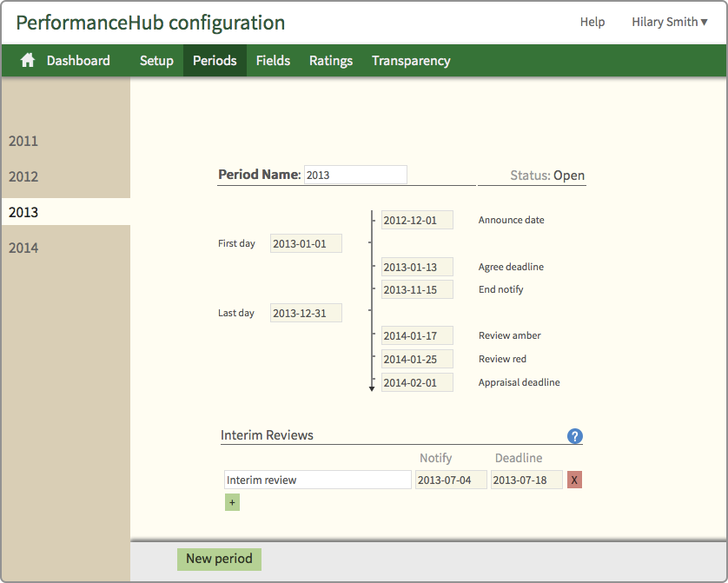Click the Appraisal deadline label
728x583 pixels.
(x=520, y=382)
